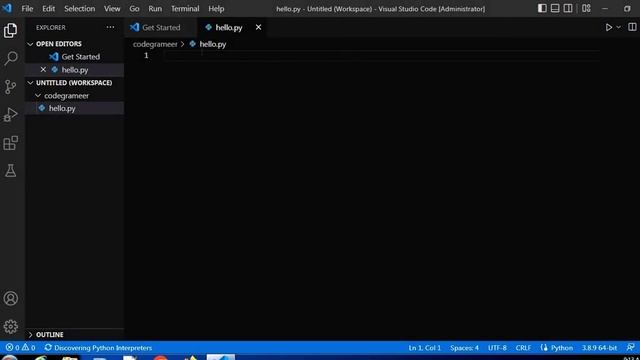
Task: Click the errors count in status bar
Action: coord(12,348)
